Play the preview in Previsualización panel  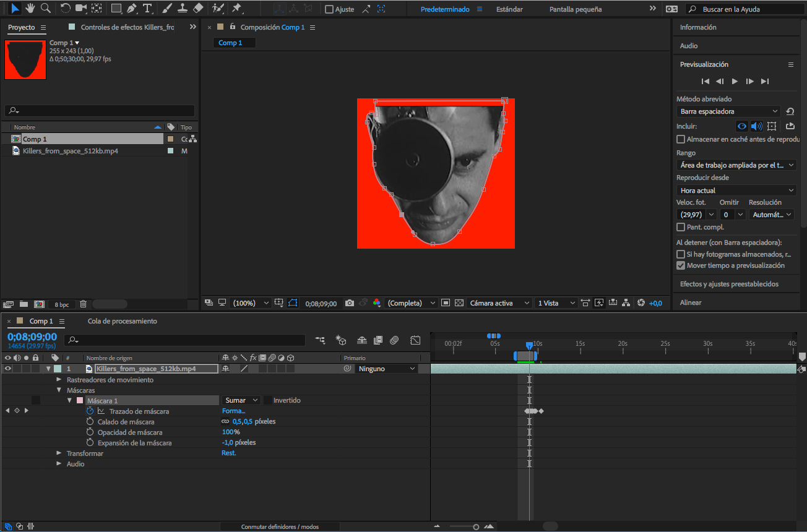tap(735, 81)
